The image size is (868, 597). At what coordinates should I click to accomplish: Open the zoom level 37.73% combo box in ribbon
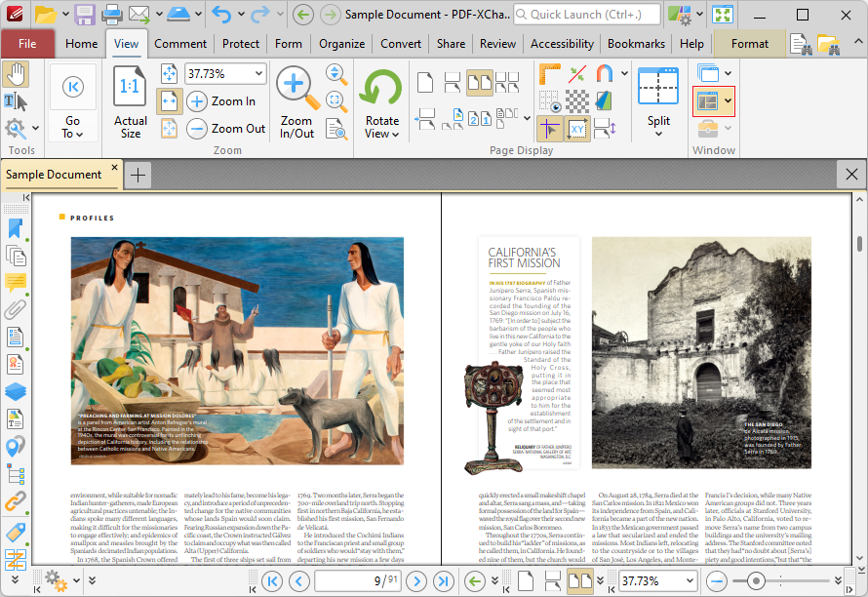225,74
